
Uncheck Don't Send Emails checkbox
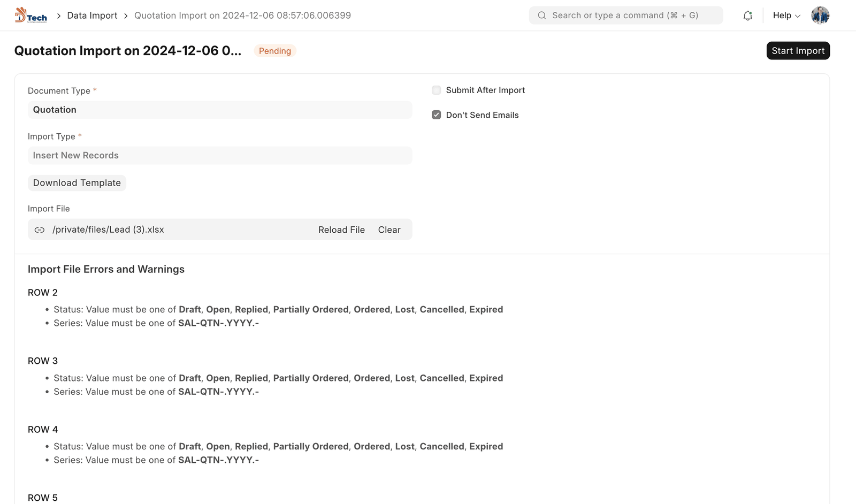coord(437,115)
